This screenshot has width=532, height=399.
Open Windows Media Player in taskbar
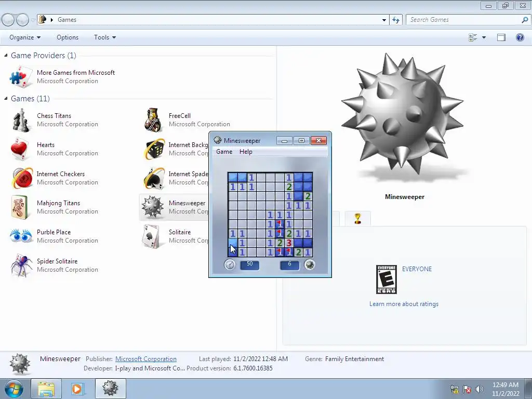click(x=77, y=389)
